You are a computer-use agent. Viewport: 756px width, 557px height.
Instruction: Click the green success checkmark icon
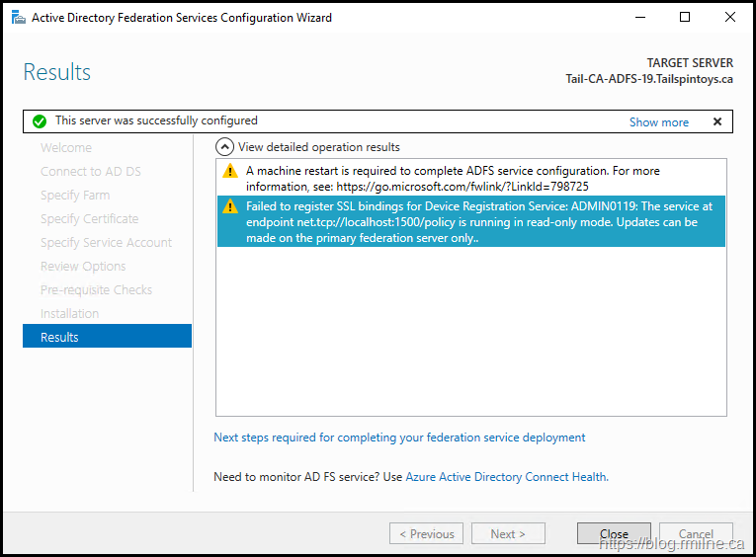click(x=39, y=121)
